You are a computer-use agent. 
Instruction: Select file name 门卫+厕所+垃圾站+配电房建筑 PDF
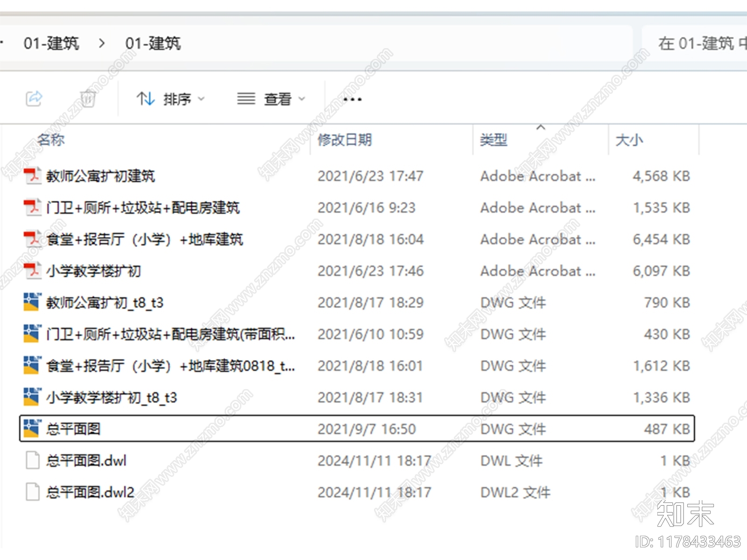tap(143, 207)
